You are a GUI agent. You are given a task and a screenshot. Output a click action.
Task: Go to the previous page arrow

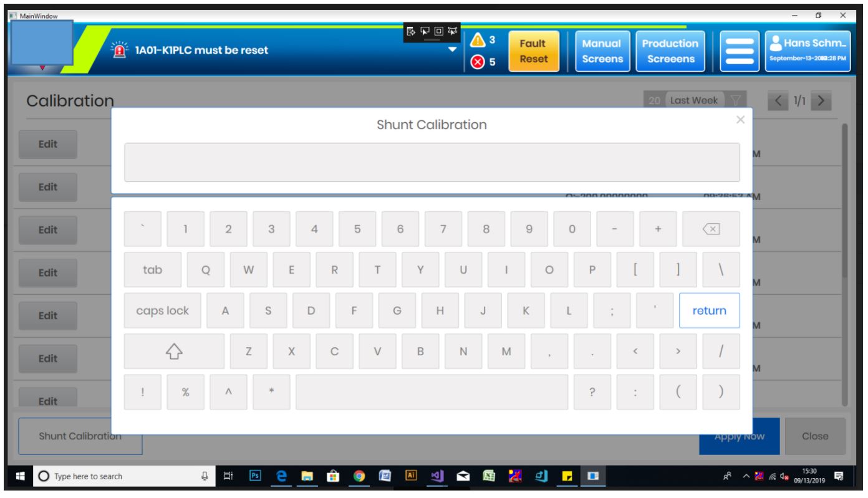coord(778,100)
